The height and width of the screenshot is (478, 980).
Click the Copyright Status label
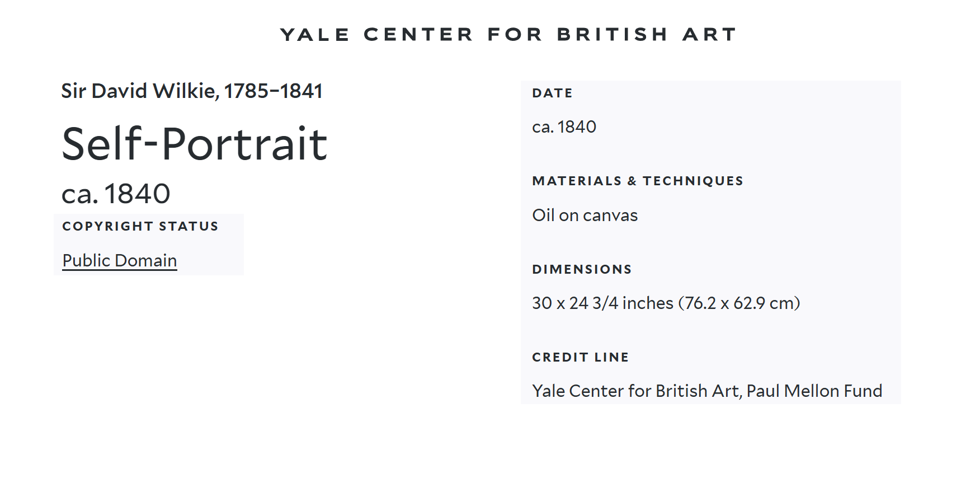140,226
